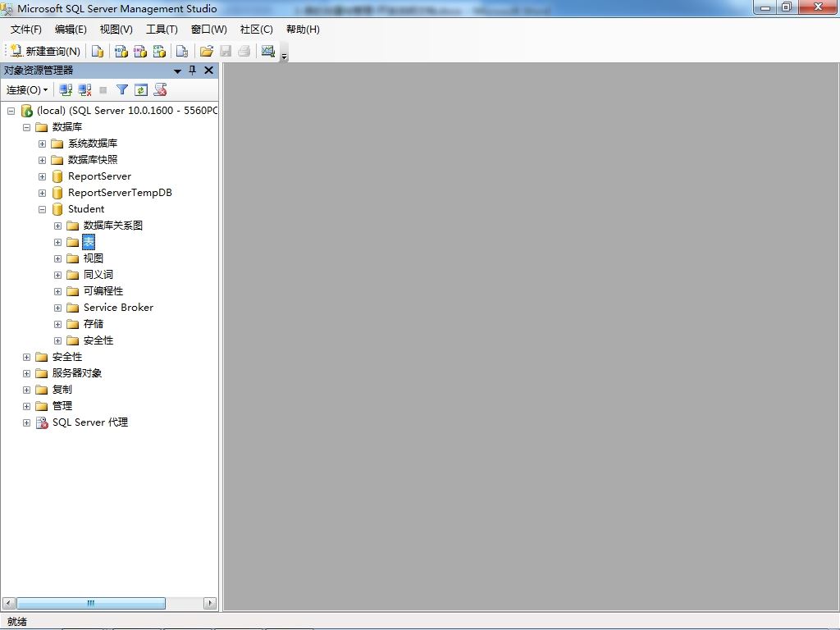Open the 工具(T) menu
This screenshot has height=630, width=840.
[162, 30]
